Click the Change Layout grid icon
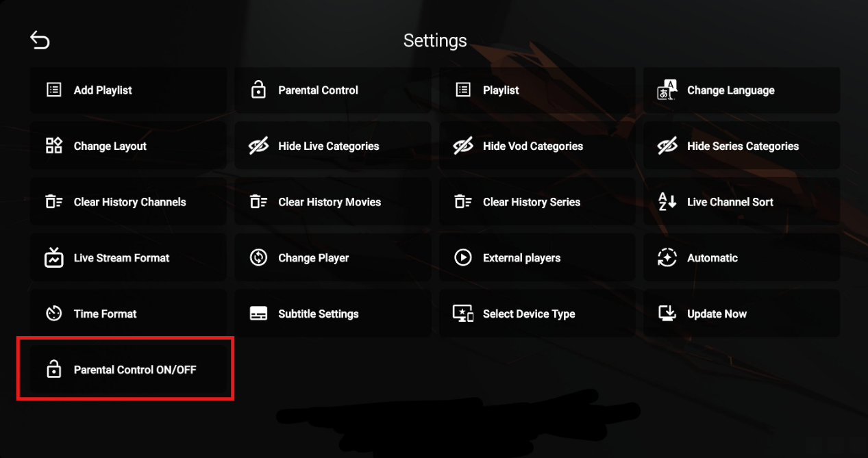 54,146
